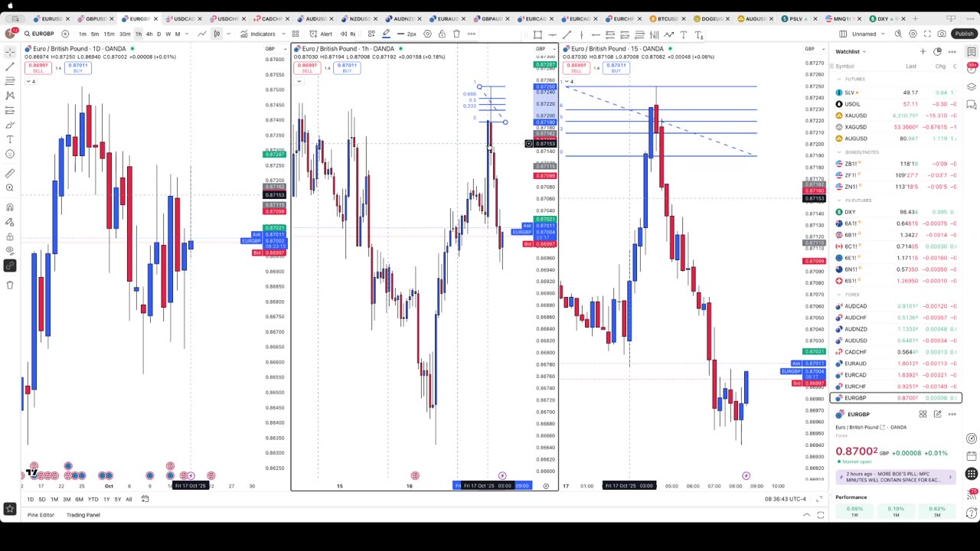Open the Pine Editor panel
Viewport: 980px width, 551px height.
(x=41, y=515)
